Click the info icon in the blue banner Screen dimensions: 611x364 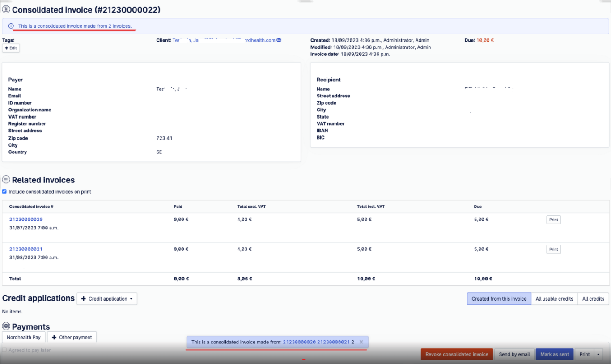pos(11,26)
